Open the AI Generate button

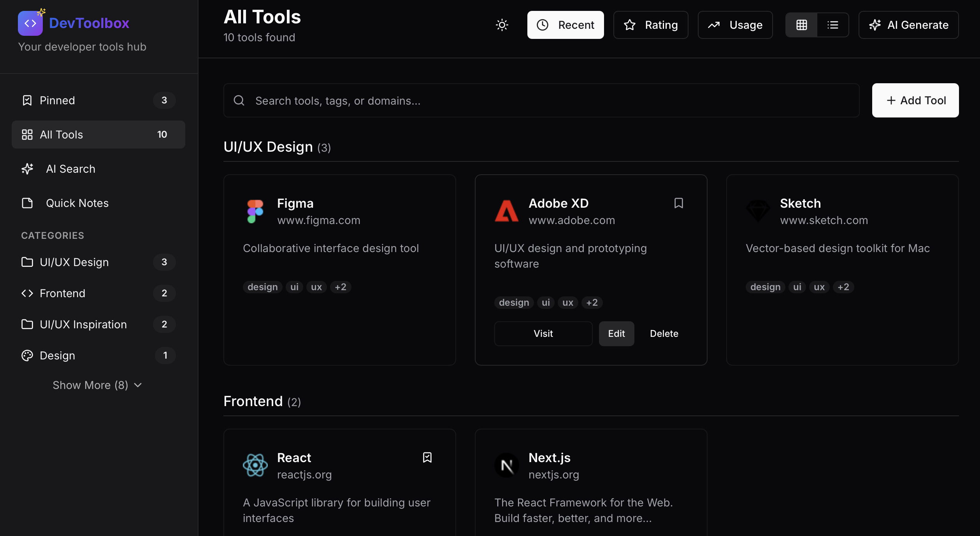909,25
